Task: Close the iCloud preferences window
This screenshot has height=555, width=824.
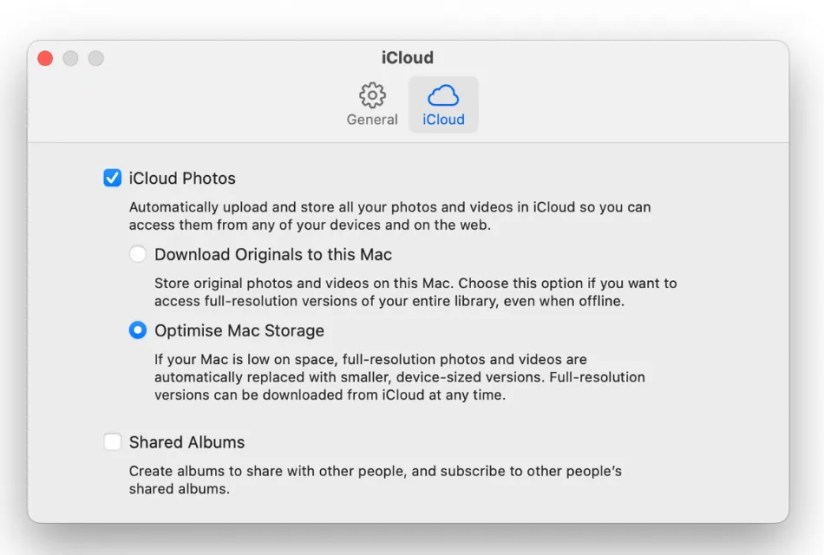Action: [45, 58]
